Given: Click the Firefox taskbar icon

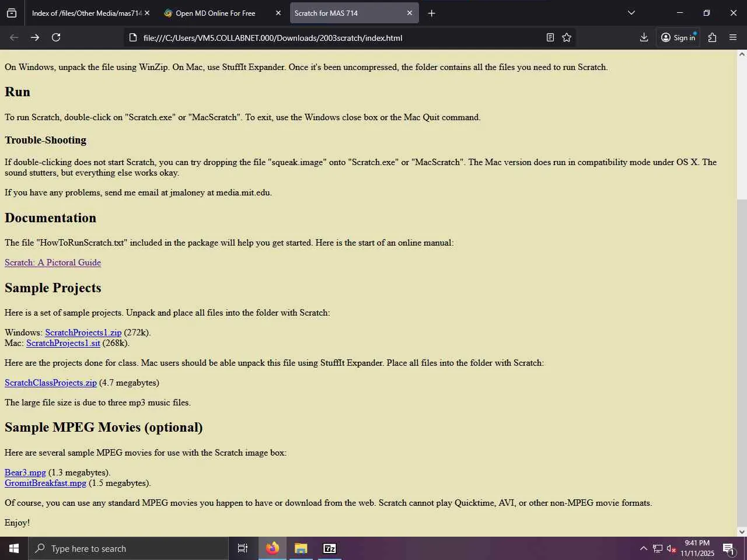Looking at the screenshot, I should coord(273,548).
